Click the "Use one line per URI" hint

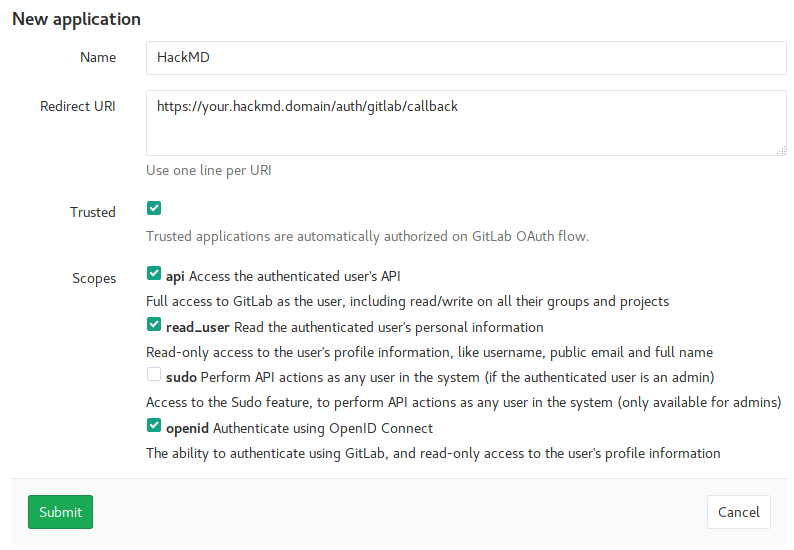point(208,170)
